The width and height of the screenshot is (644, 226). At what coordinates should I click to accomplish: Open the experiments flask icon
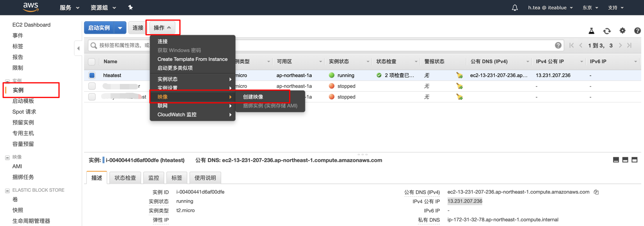pos(591,31)
